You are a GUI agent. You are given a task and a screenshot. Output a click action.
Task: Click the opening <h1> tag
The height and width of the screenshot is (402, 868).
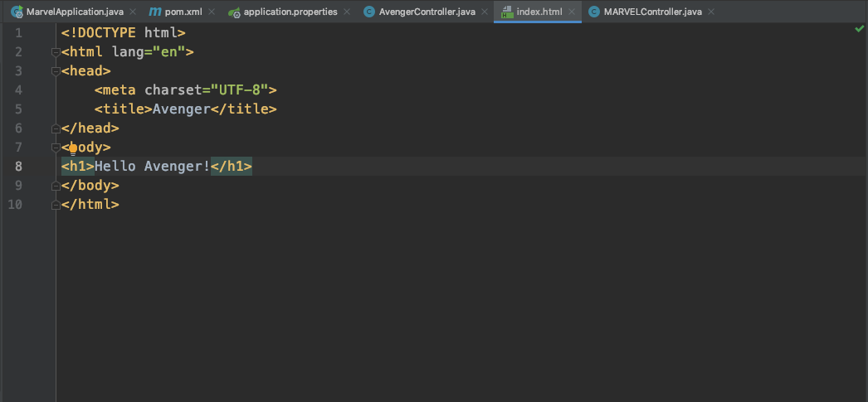click(x=78, y=167)
